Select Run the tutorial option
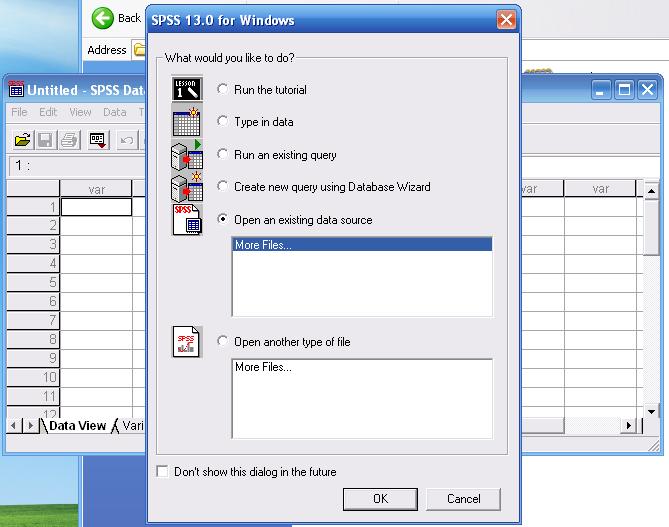 point(222,89)
